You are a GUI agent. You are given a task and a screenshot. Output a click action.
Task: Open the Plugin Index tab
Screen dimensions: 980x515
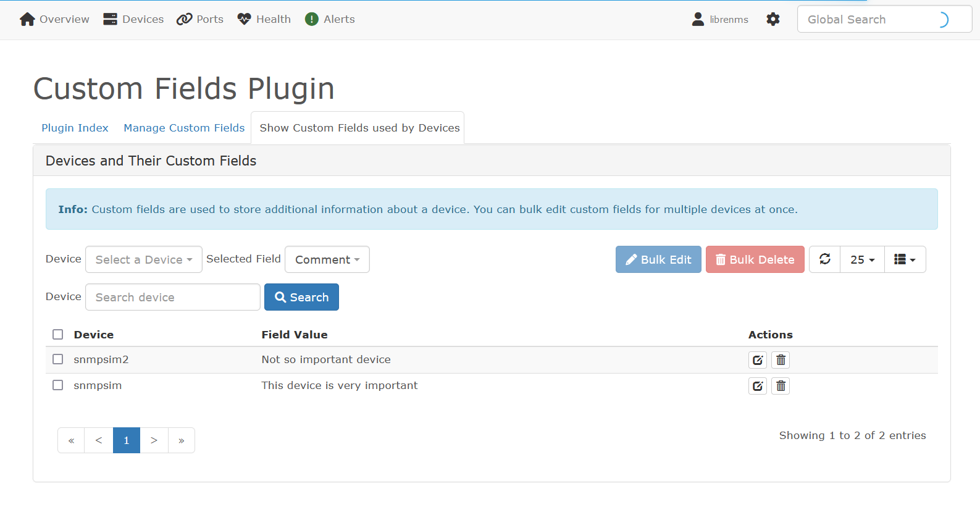[x=75, y=128]
